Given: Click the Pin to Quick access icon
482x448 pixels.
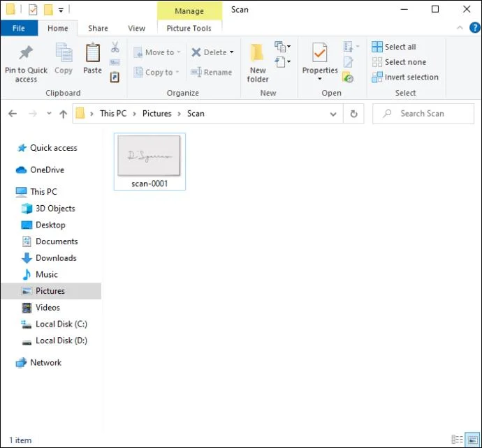Looking at the screenshot, I should pyautogui.click(x=26, y=53).
